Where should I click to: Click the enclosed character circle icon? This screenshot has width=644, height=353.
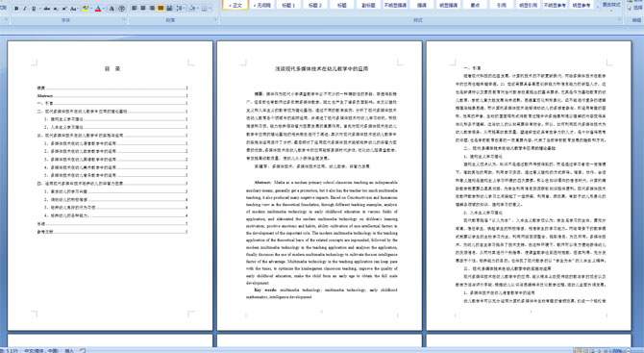pyautogui.click(x=121, y=9)
